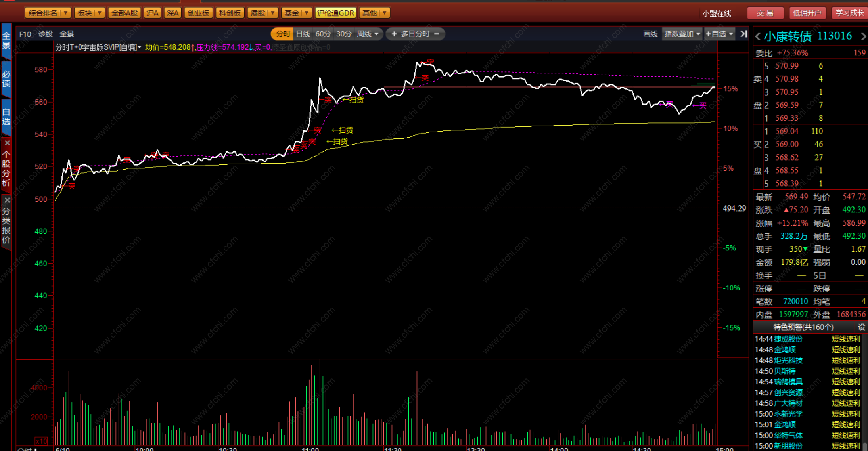Viewport: 868px width, 451px height.
Task: Collapse the right panel arrow icon
Action: (743, 34)
